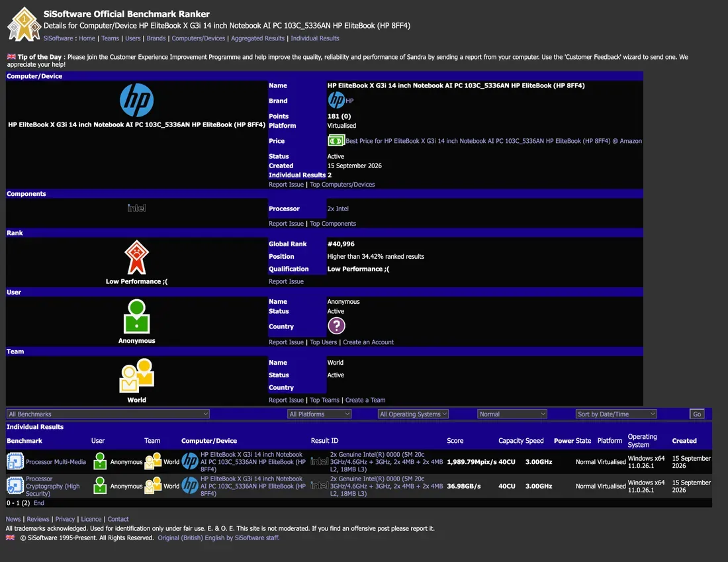728x562 pixels.
Task: Open the Licence footer link
Action: pyautogui.click(x=91, y=519)
